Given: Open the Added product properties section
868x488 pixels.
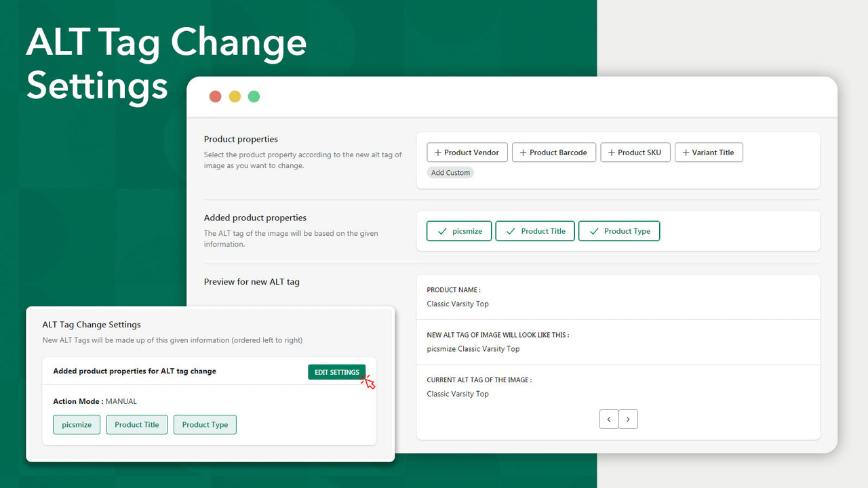Looking at the screenshot, I should pyautogui.click(x=255, y=218).
